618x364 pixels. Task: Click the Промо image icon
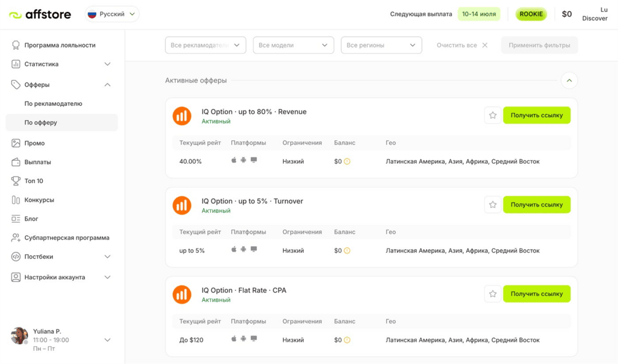click(x=16, y=143)
